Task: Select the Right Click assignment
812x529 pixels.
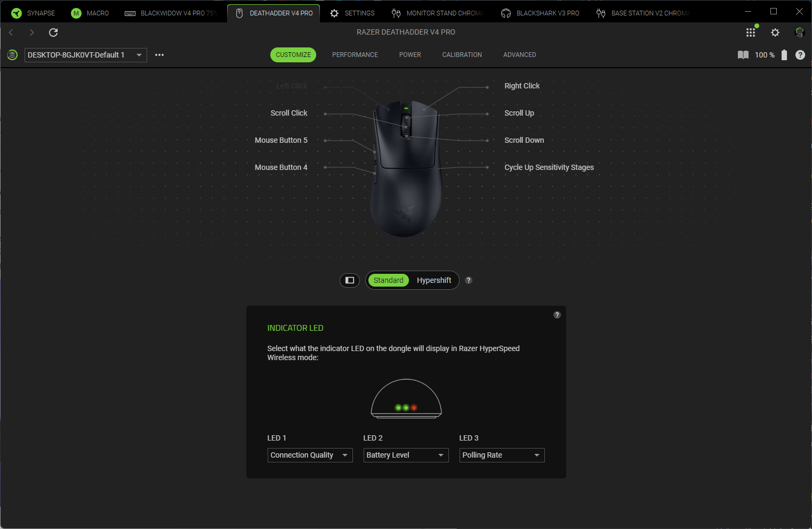Action: tap(522, 86)
